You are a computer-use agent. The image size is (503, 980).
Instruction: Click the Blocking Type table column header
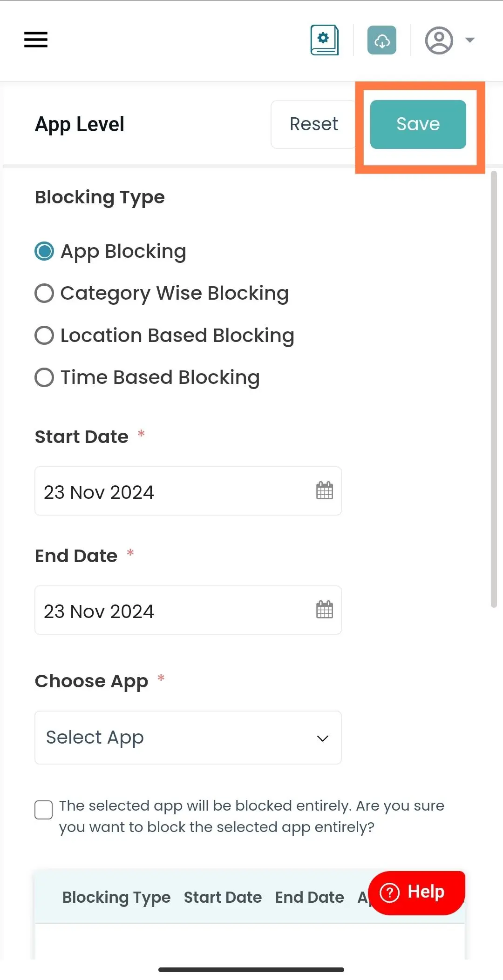coord(116,897)
